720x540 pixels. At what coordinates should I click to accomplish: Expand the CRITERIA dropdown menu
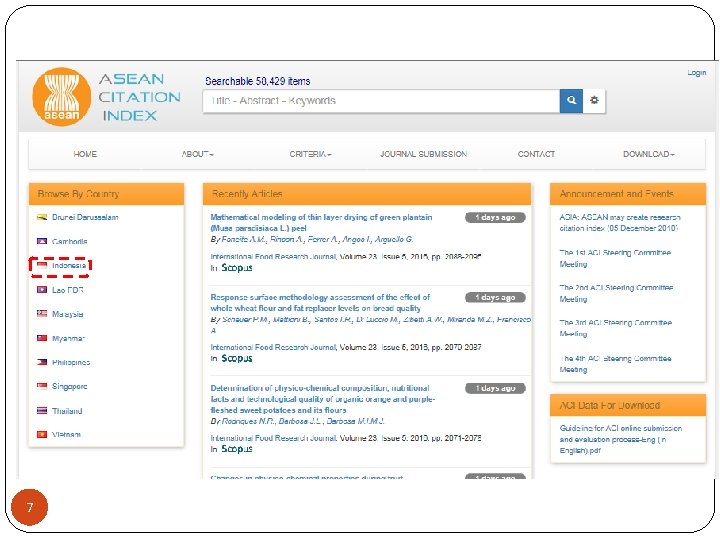(x=310, y=154)
